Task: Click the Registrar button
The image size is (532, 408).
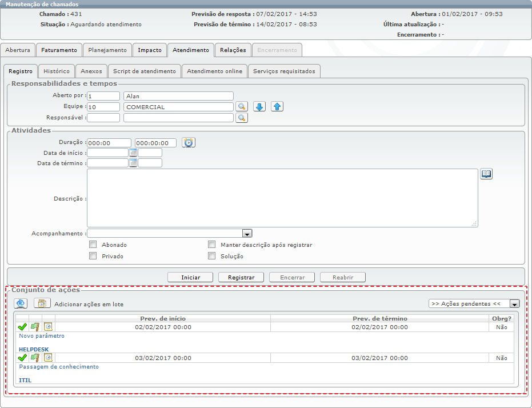Action: [x=241, y=277]
